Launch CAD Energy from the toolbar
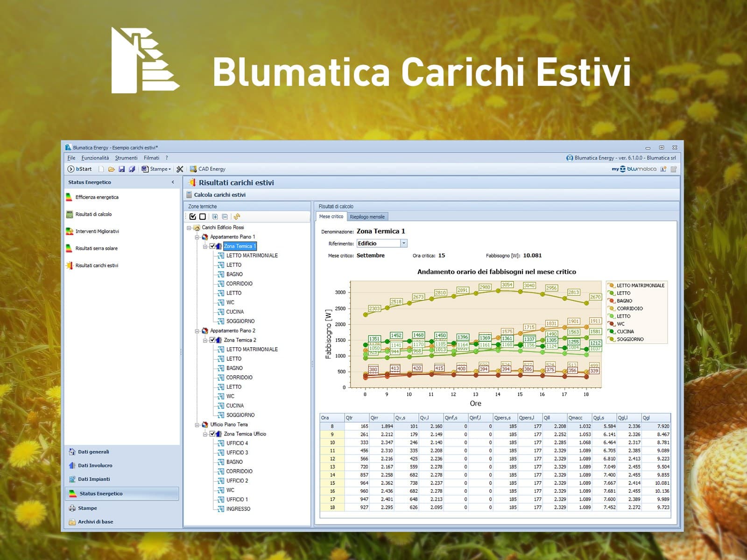Image resolution: width=747 pixels, height=560 pixels. point(207,169)
